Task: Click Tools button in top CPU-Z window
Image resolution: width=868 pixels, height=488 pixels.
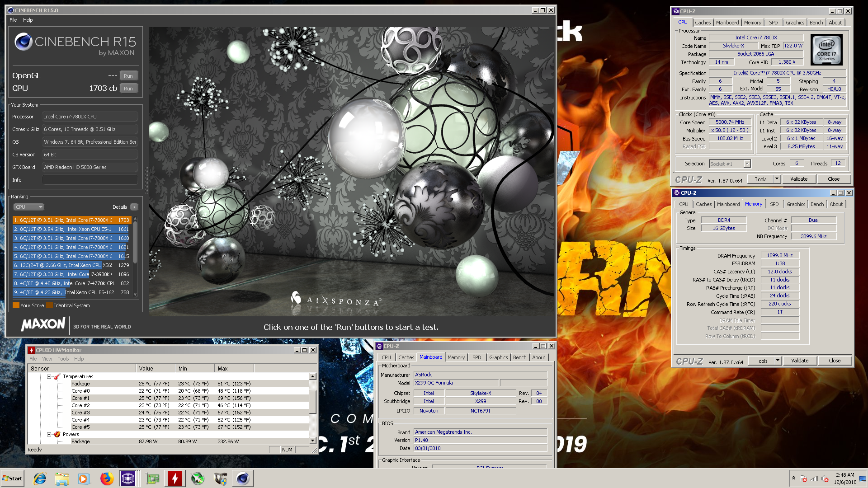Action: coord(760,179)
